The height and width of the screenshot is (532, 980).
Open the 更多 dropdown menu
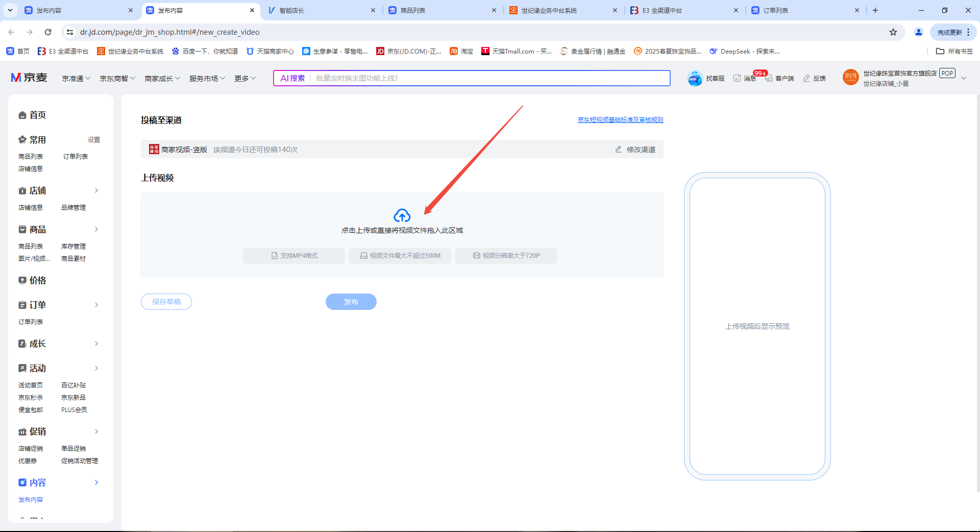[x=244, y=78]
